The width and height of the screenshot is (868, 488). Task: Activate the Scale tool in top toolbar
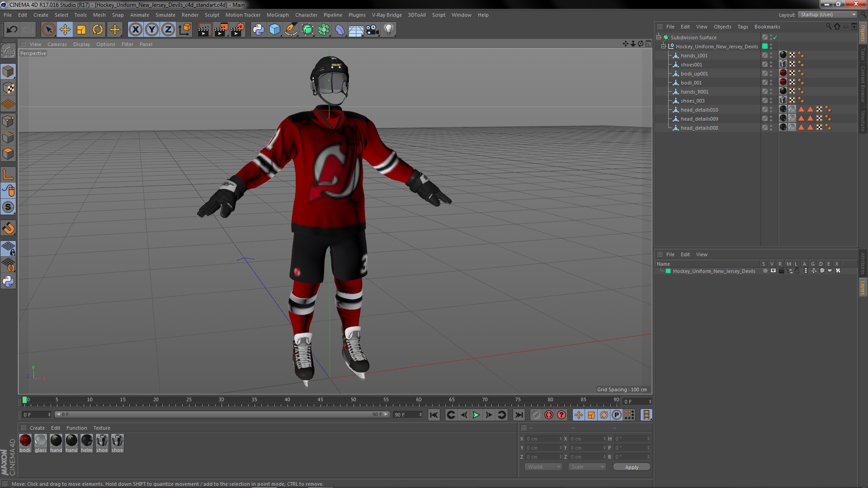[x=81, y=30]
